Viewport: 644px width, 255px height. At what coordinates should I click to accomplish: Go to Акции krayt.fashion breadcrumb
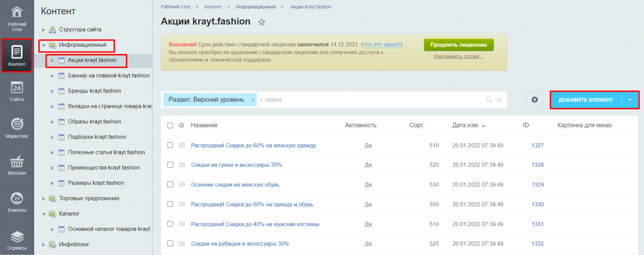click(311, 7)
